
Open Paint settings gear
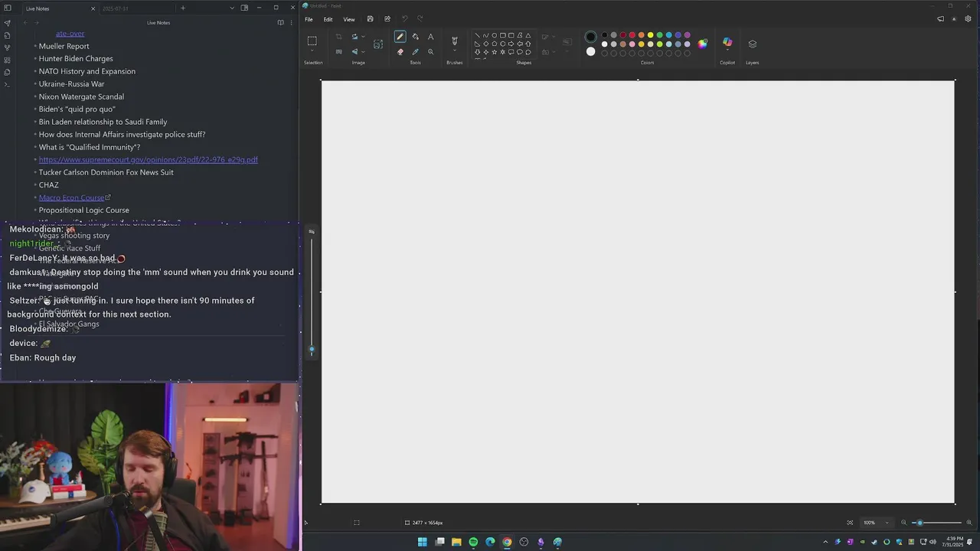(968, 19)
